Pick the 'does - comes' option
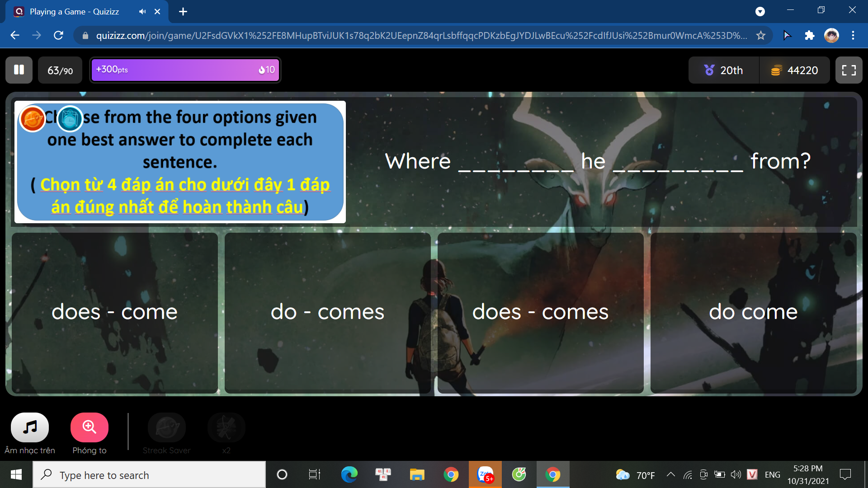868x488 pixels. point(540,312)
